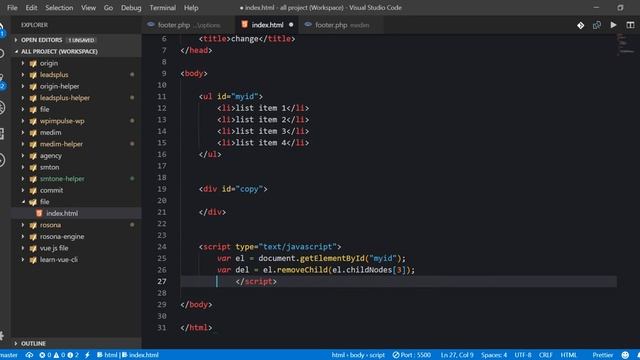Click the PHP icon on first footer.php tab
The image size is (640, 360).
151,24
